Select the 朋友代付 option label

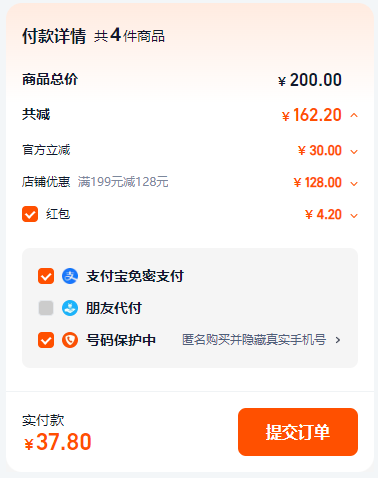(x=114, y=308)
